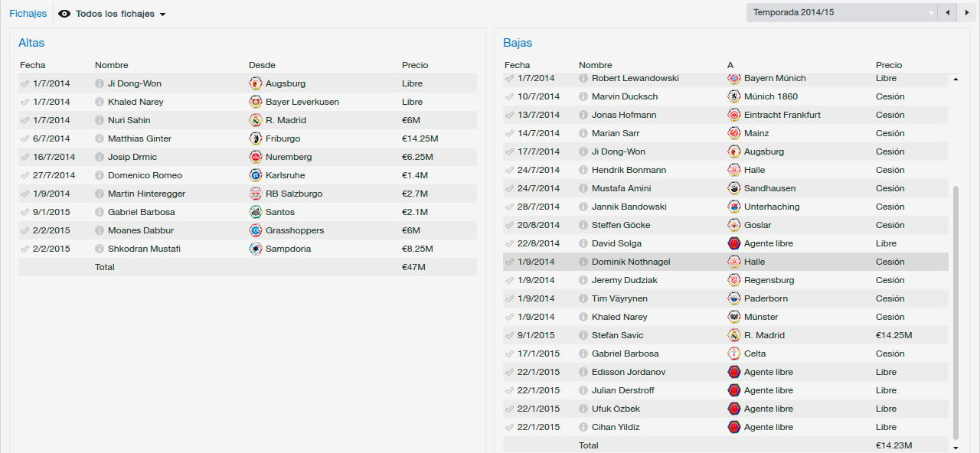This screenshot has height=453, width=980.
Task: Toggle the checkmark for Josip Drmic transfer
Action: point(24,157)
